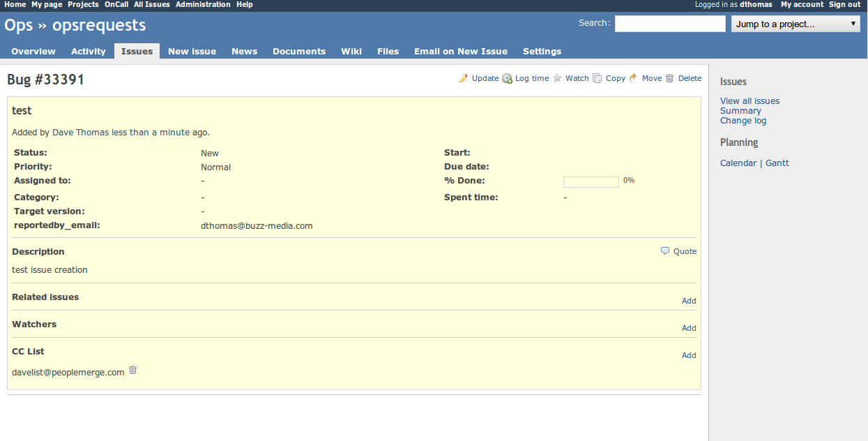Click the Log time clock icon
The height and width of the screenshot is (441, 868).
[x=507, y=78]
